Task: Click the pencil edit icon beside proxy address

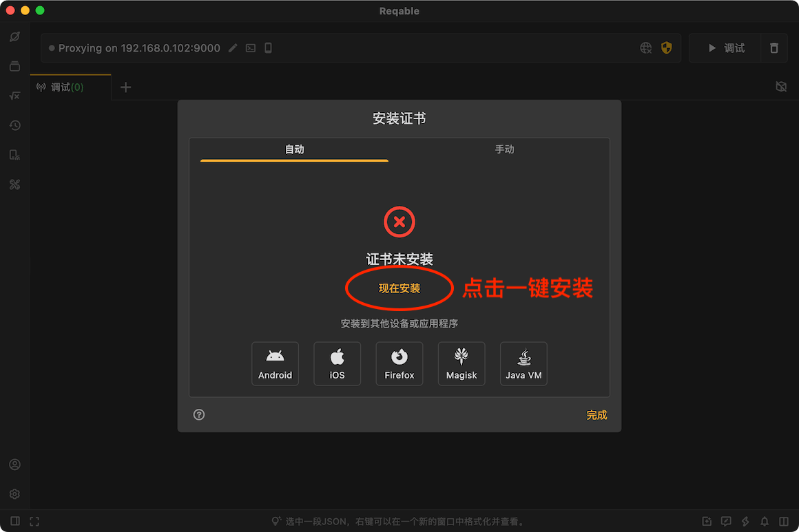Action: coord(233,48)
